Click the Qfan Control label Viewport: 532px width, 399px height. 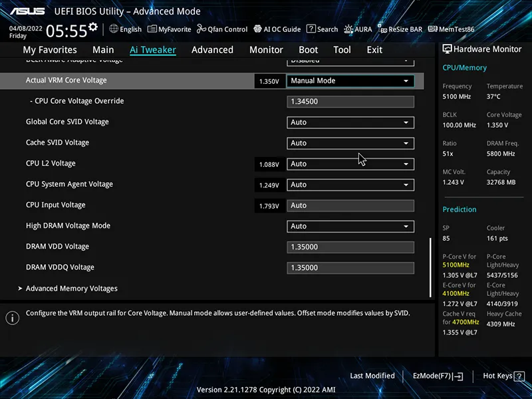coord(227,29)
